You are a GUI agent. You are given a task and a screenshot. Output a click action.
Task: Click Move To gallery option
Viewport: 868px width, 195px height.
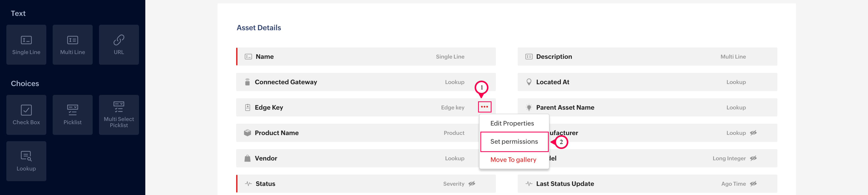[513, 160]
